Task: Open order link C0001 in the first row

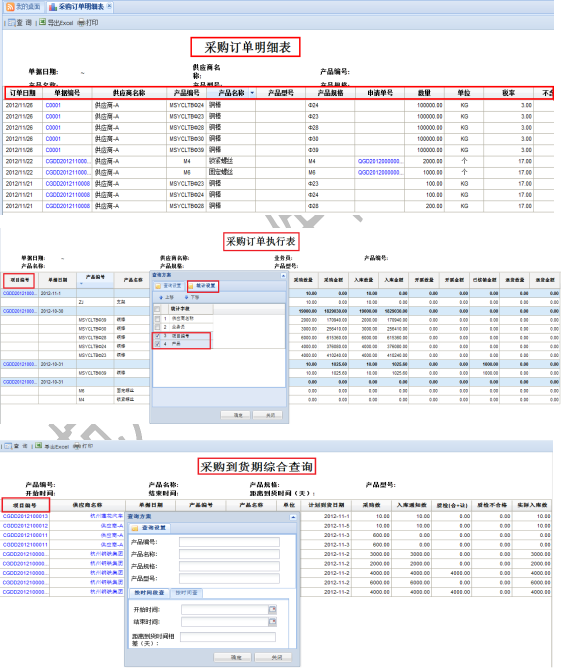Action: coord(53,105)
